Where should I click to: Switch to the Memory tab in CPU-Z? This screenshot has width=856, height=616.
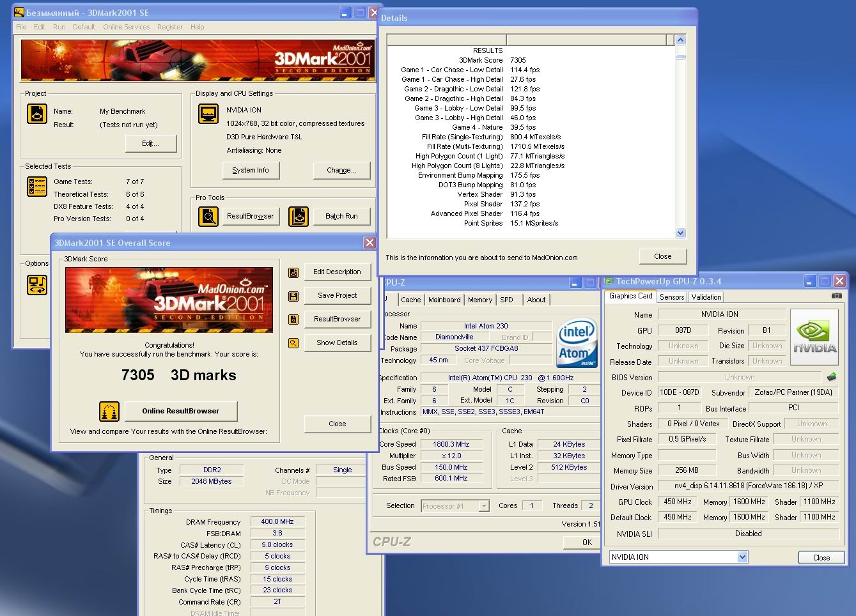[x=480, y=300]
